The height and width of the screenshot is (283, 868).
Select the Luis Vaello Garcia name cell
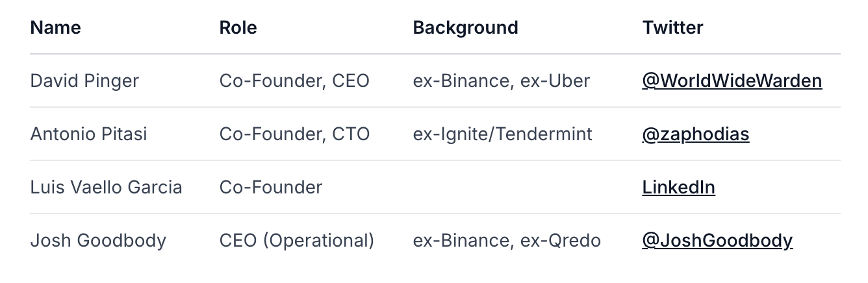click(x=106, y=188)
